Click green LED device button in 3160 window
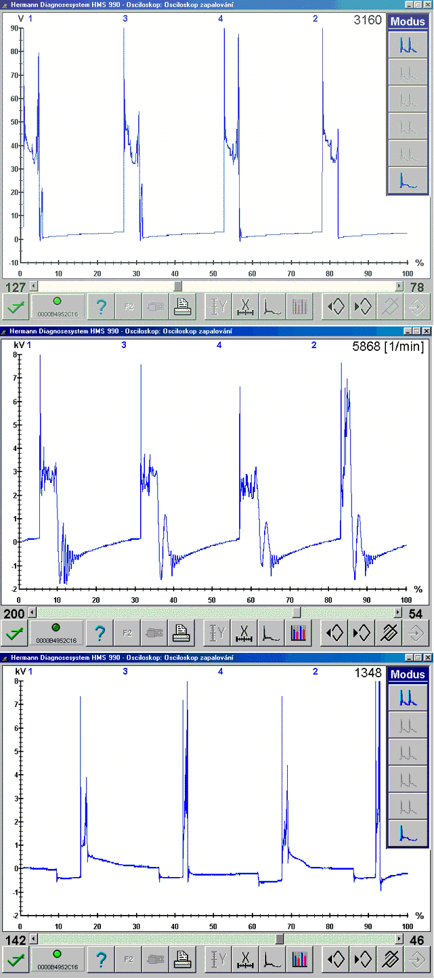The image size is (434, 980). tap(58, 307)
